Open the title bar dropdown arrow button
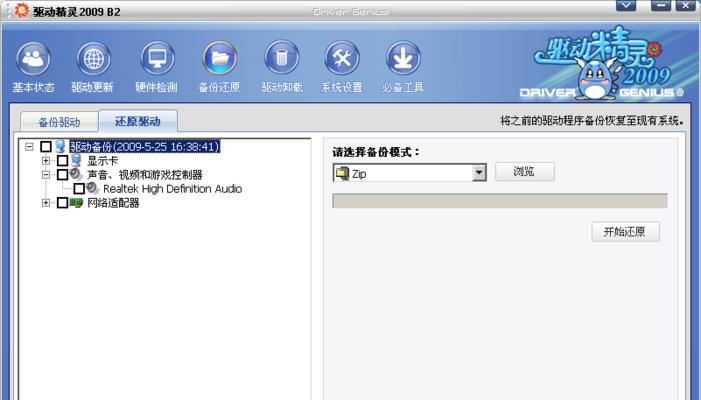This screenshot has width=701, height=400. (x=626, y=5)
